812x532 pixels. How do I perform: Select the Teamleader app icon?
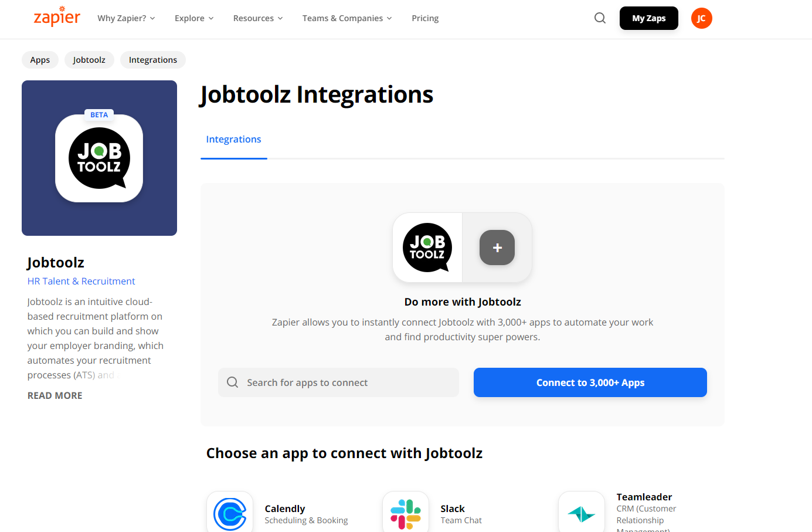(x=582, y=512)
